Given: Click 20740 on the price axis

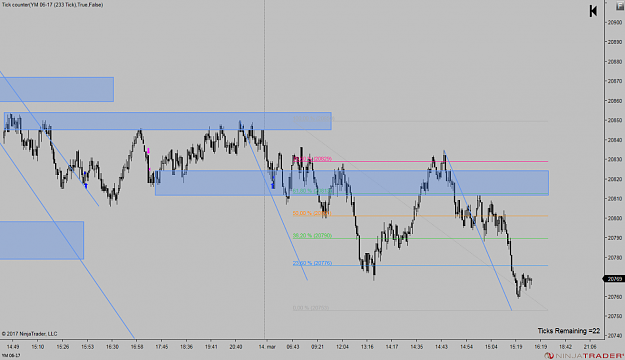Looking at the screenshot, I should 615,336.
